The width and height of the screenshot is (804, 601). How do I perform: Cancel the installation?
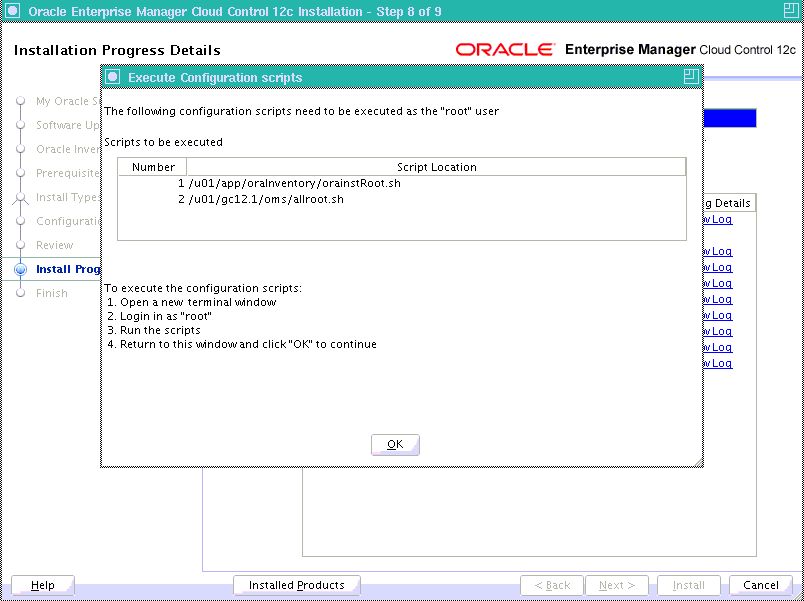(760, 585)
